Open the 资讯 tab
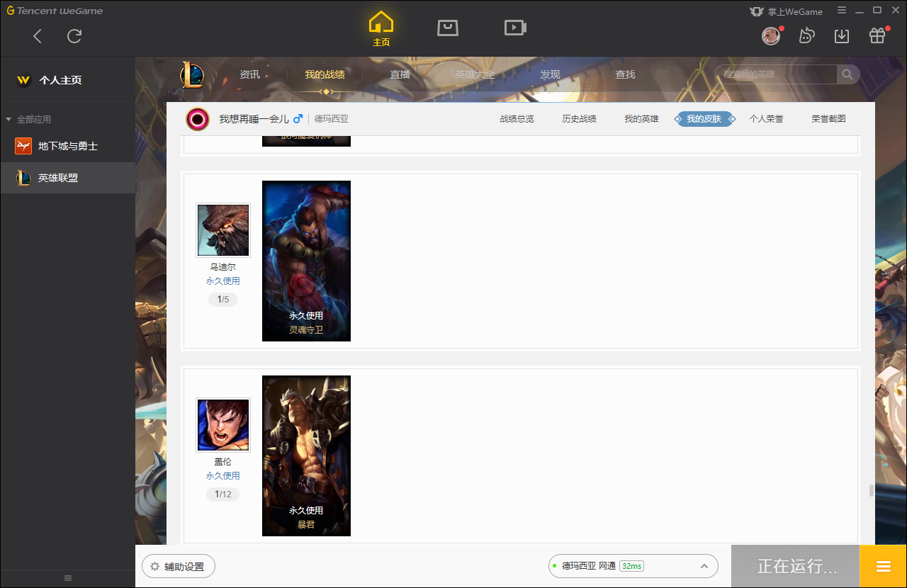This screenshot has width=907, height=588. coord(249,74)
